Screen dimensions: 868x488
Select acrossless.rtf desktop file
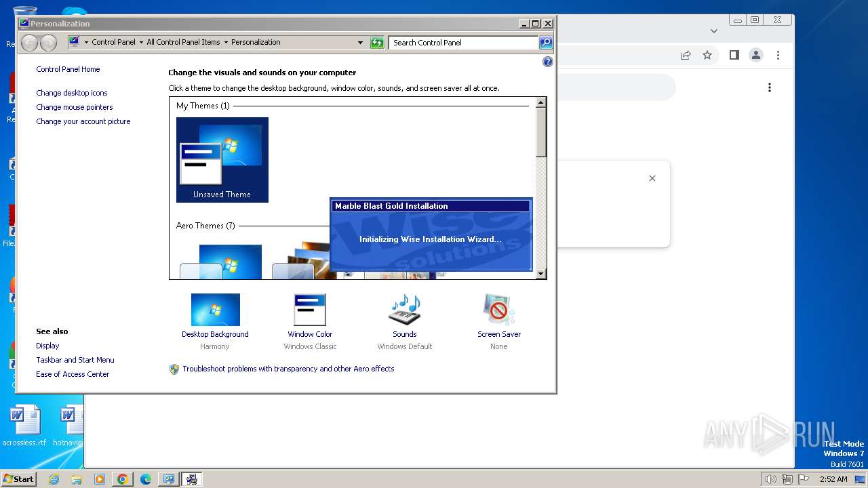click(x=24, y=426)
